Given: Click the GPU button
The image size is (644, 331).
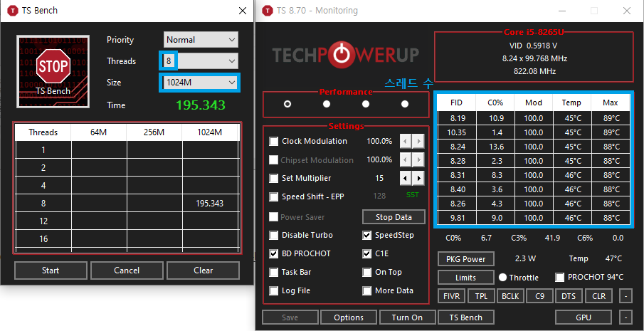Looking at the screenshot, I should click(584, 317).
